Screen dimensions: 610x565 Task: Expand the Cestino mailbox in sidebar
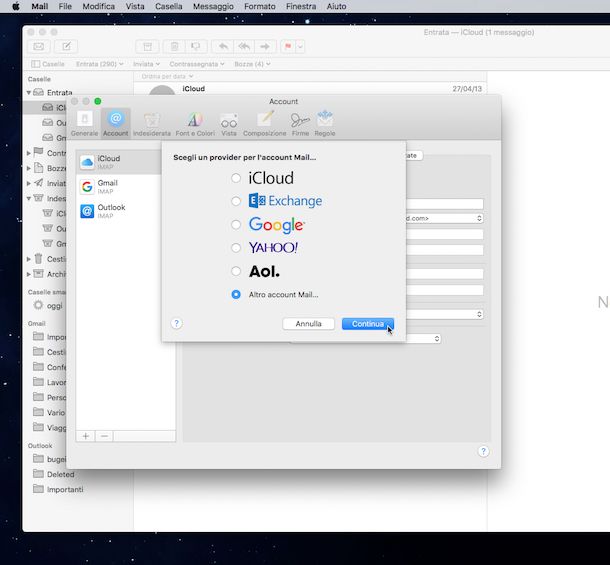pos(29,259)
